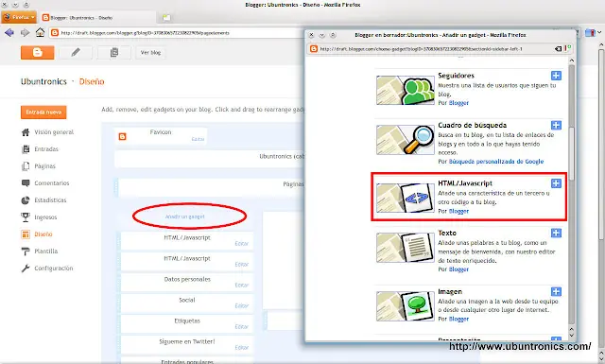The height and width of the screenshot is (364, 605).
Task: Click the popup address bar Blogger icon
Action: (x=314, y=49)
